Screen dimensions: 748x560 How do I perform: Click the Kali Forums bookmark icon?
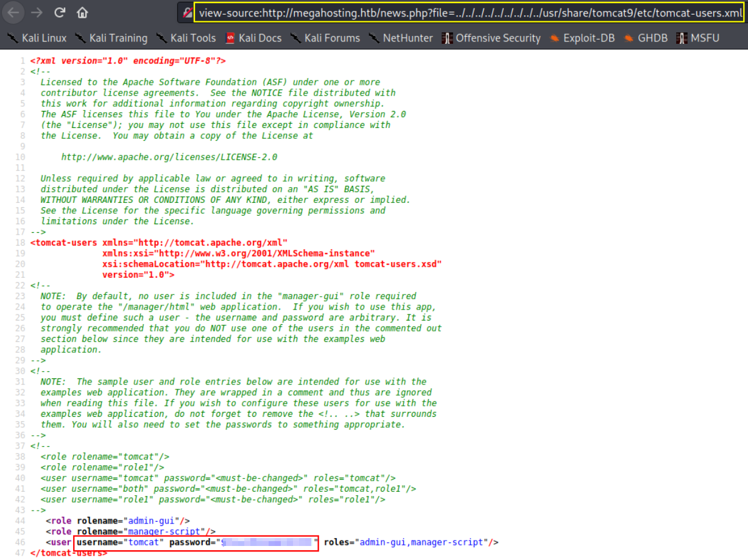(x=296, y=38)
